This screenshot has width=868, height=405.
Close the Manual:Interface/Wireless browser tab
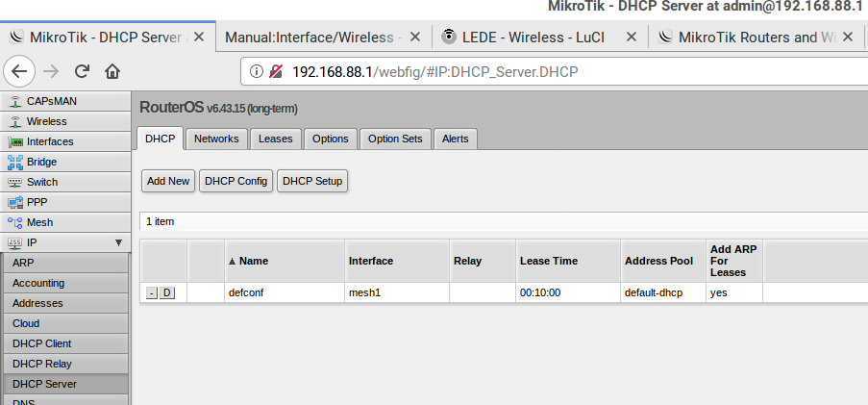tap(414, 38)
